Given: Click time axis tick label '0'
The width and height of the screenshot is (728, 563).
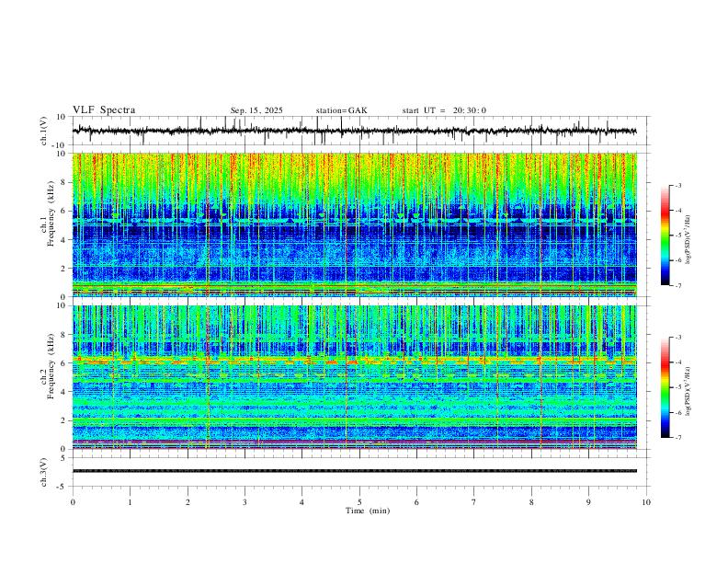Looking at the screenshot, I should 73,502.
